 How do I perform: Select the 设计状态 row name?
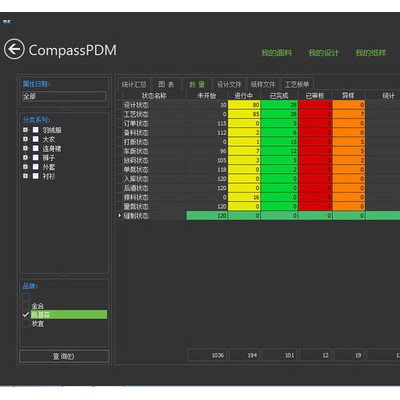(136, 105)
